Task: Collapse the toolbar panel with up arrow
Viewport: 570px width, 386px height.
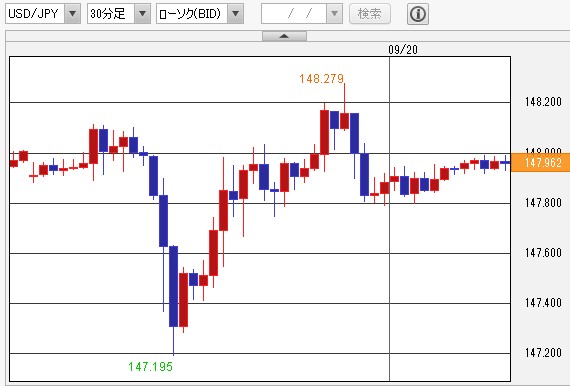Action: pos(284,36)
